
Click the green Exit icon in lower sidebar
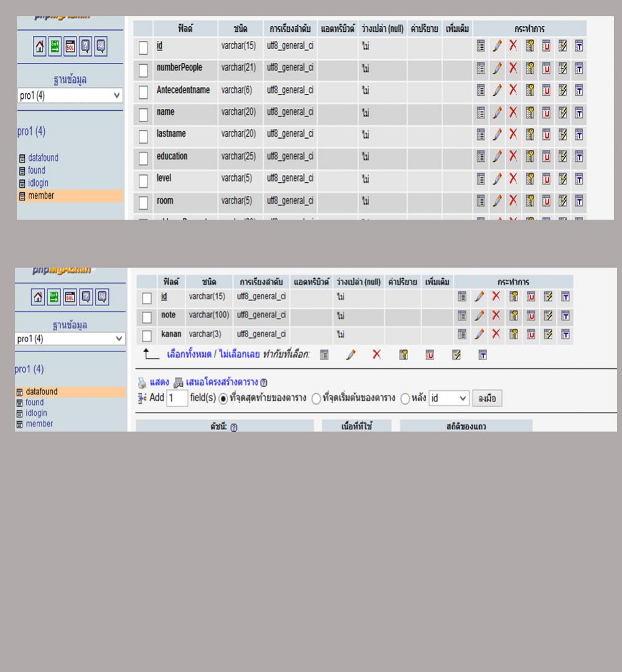pyautogui.click(x=53, y=297)
